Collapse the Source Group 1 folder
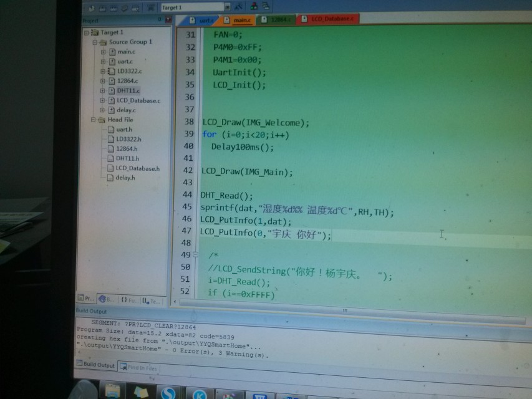This screenshot has height=399, width=532. point(94,42)
